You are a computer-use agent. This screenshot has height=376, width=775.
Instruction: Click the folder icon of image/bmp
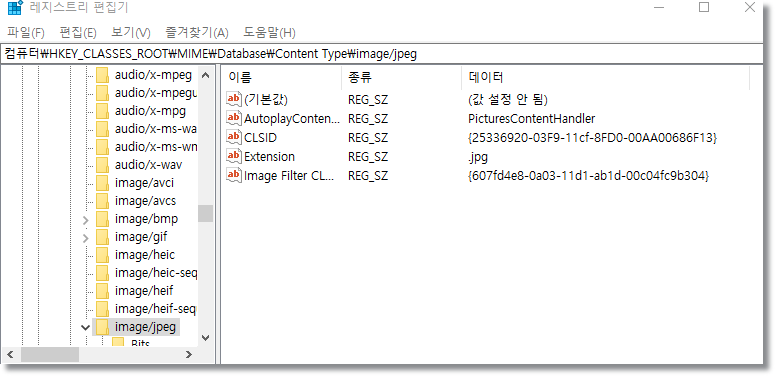tap(102, 219)
